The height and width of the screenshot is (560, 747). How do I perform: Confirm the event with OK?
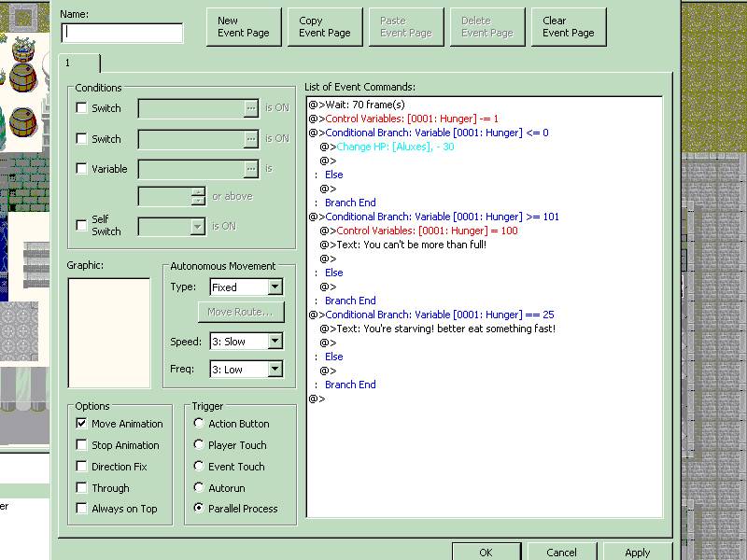click(486, 553)
